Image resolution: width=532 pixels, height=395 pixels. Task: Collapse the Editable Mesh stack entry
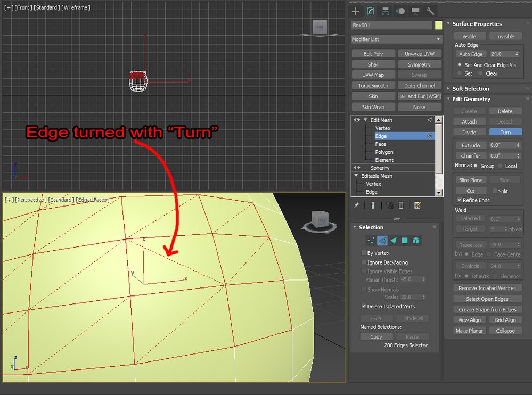pos(356,176)
